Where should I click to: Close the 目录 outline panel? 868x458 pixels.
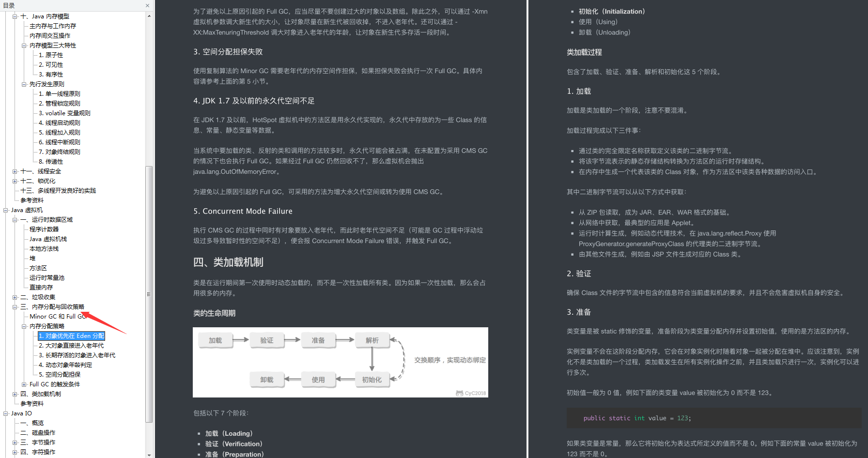[147, 6]
